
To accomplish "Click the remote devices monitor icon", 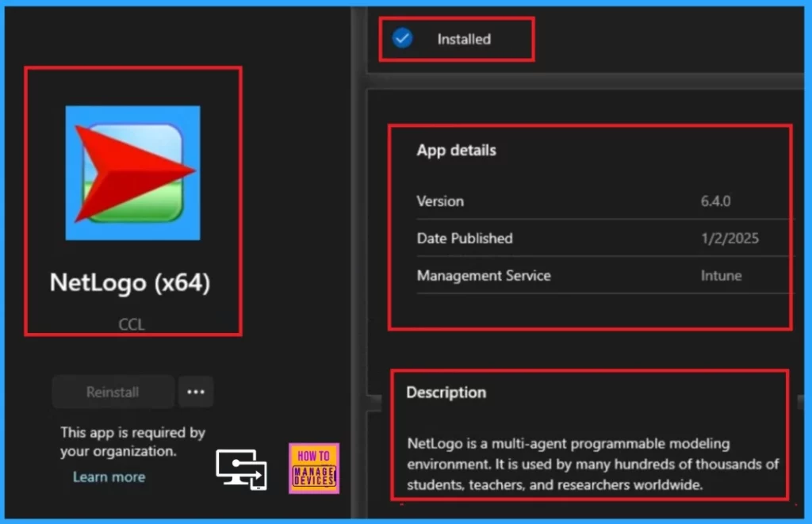I will (241, 469).
